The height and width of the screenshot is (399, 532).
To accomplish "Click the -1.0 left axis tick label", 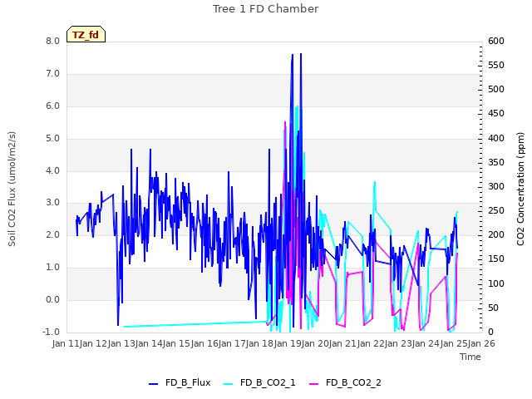I will pyautogui.click(x=51, y=332).
